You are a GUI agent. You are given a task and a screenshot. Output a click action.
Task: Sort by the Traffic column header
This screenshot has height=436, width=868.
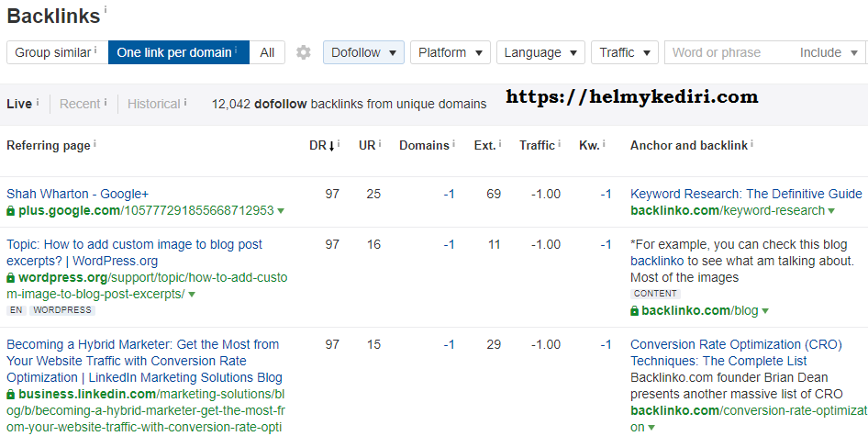[x=537, y=146]
